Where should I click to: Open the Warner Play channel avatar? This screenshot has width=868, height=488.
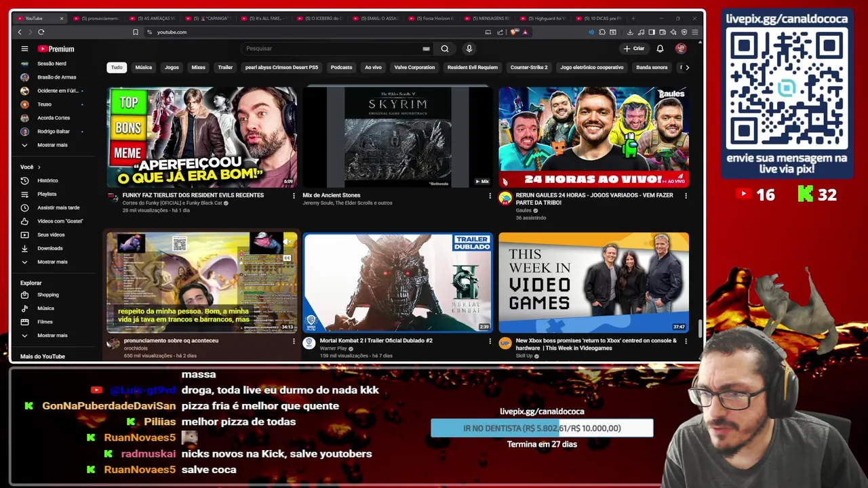pos(309,344)
